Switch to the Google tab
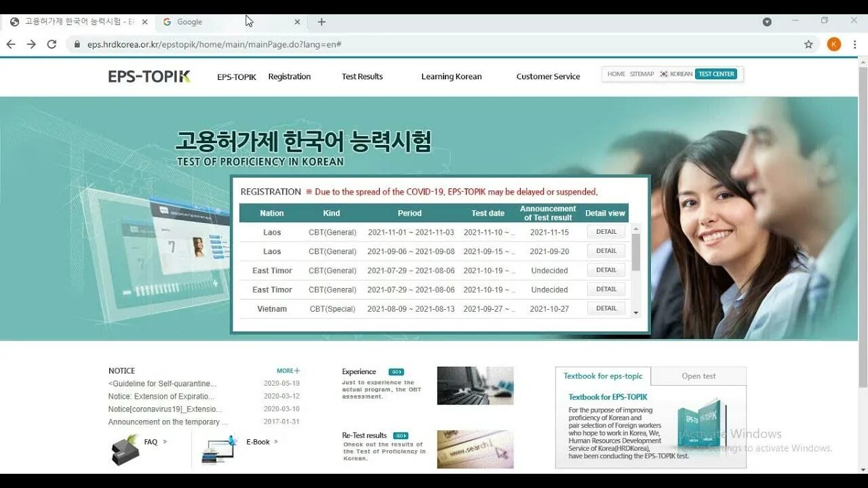Viewport: 868px width, 488px height. tap(231, 22)
